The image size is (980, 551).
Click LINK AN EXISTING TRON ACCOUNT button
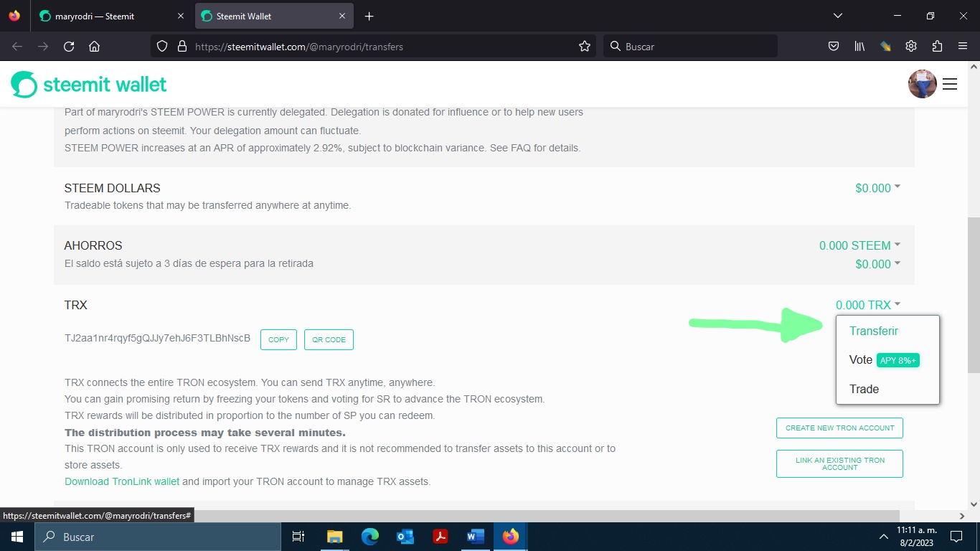pos(839,463)
